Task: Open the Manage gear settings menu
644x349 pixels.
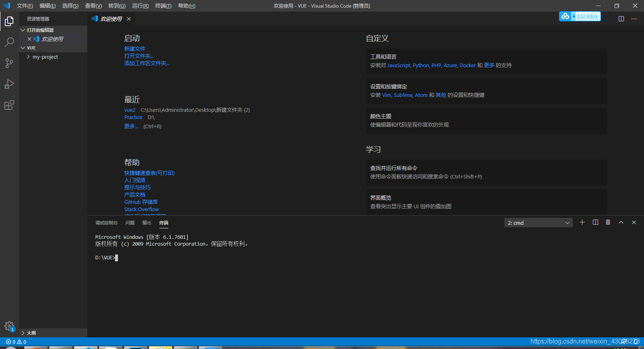Action: [9, 326]
